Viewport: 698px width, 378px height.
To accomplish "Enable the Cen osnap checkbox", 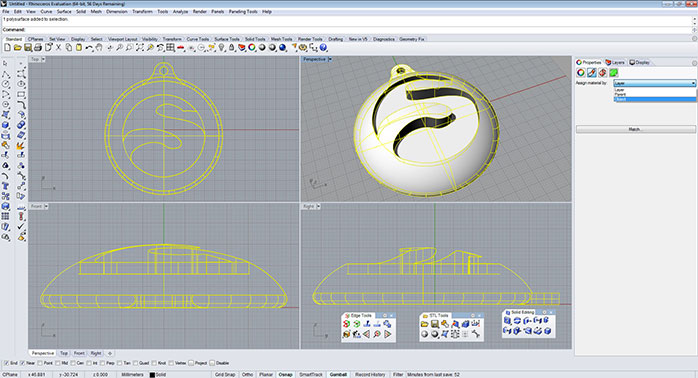I will point(73,363).
